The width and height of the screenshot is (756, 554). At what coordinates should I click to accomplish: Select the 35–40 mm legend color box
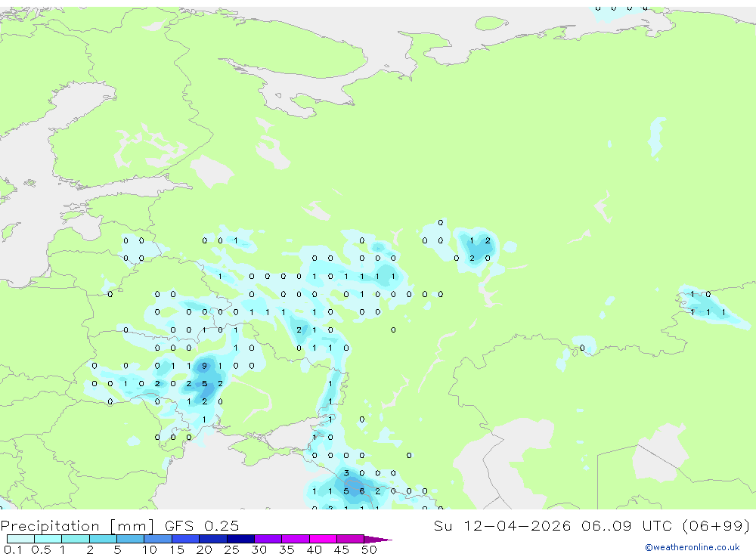tap(296, 539)
